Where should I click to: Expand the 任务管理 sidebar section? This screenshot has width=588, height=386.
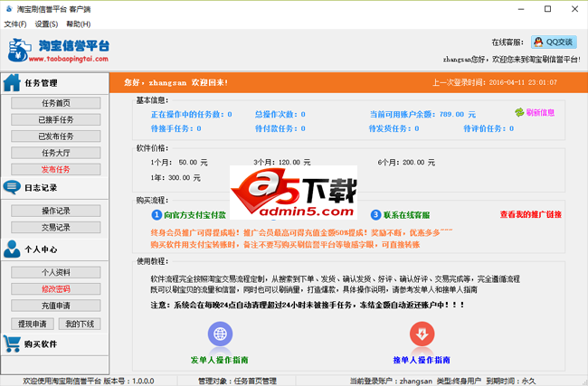[x=55, y=83]
